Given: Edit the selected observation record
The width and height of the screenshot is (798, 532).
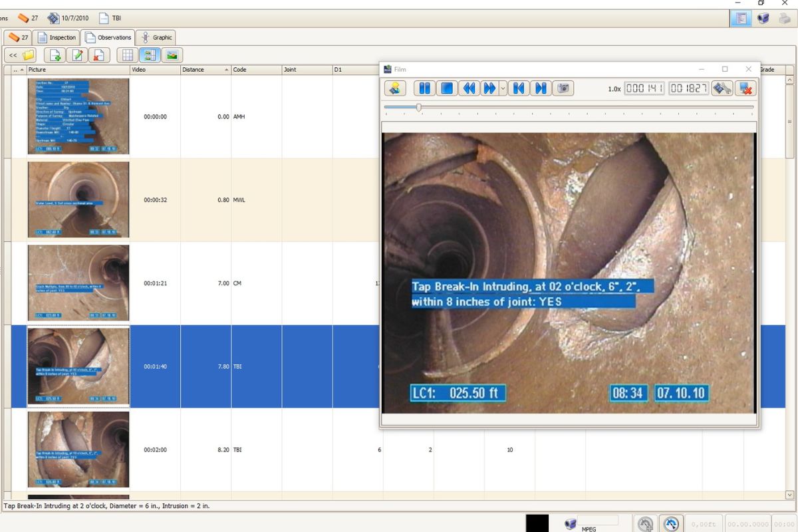Looking at the screenshot, I should pos(77,55).
